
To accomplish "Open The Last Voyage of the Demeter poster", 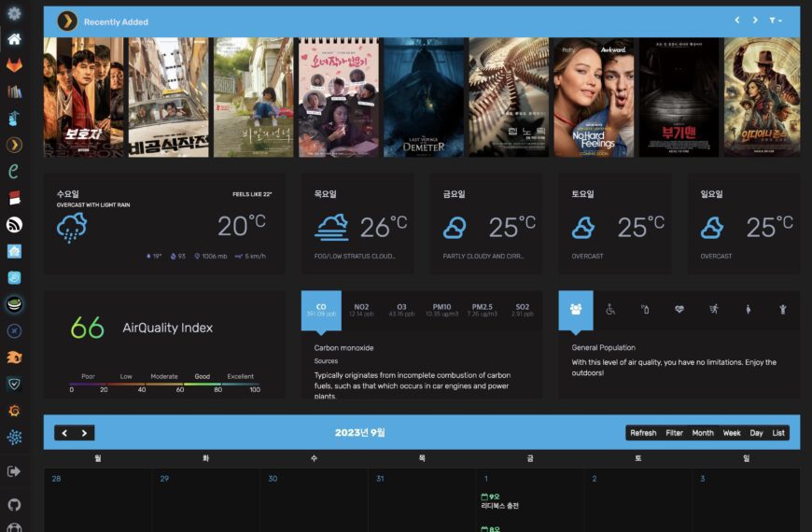I will click(x=424, y=97).
